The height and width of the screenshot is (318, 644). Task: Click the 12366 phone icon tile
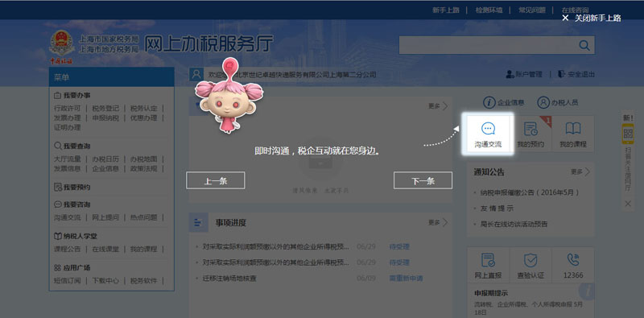tap(573, 266)
